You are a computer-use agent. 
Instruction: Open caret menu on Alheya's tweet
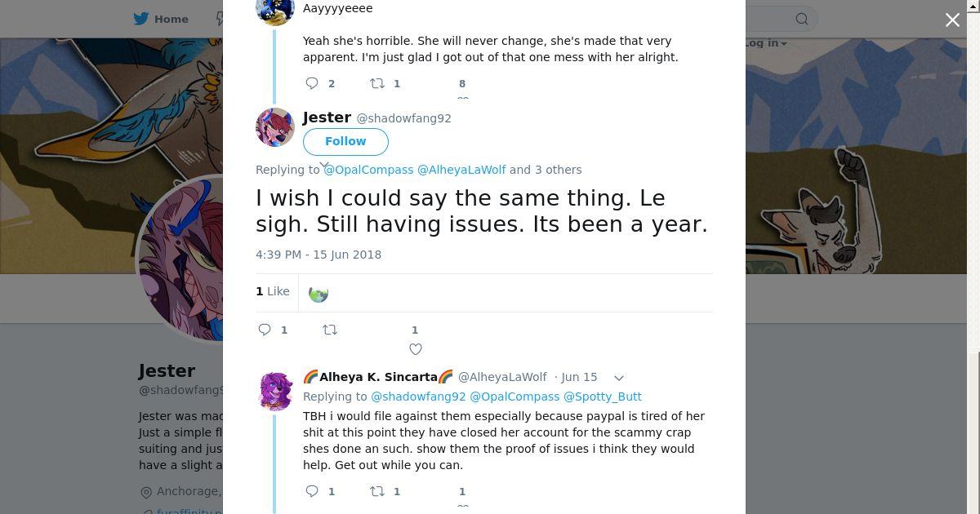619,378
